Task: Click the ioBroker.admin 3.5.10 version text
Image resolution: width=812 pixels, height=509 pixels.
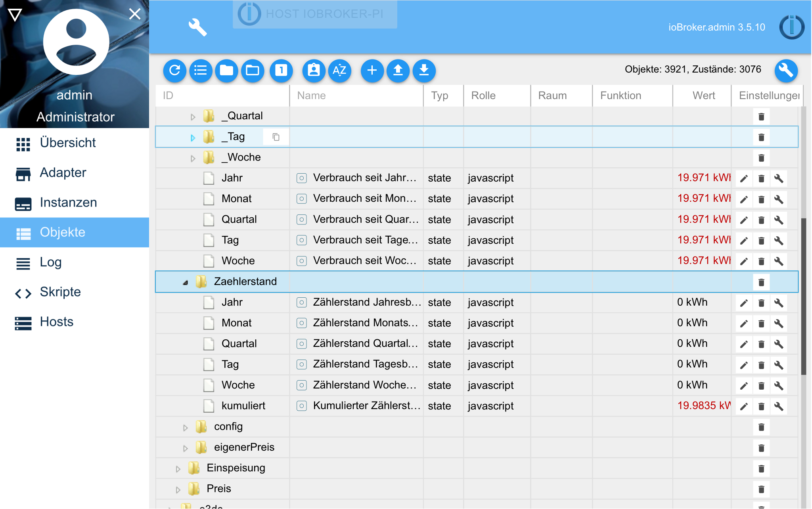Action: [716, 27]
